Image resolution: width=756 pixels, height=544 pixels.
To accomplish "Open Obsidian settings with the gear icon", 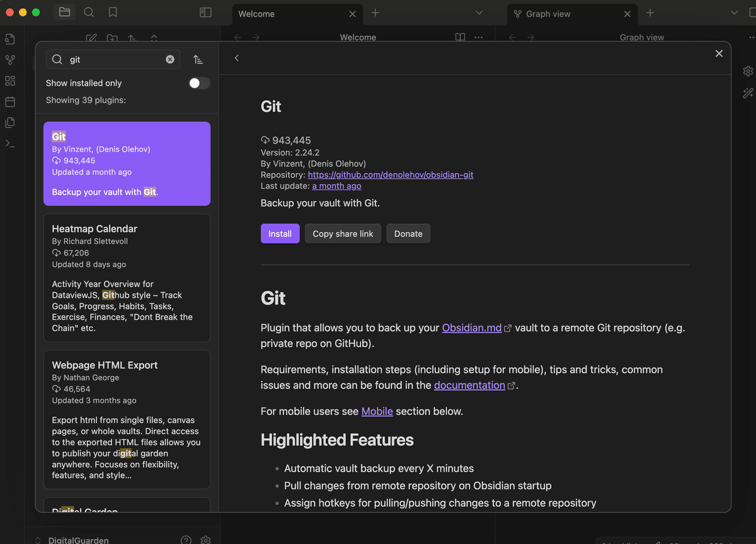I will [x=205, y=540].
